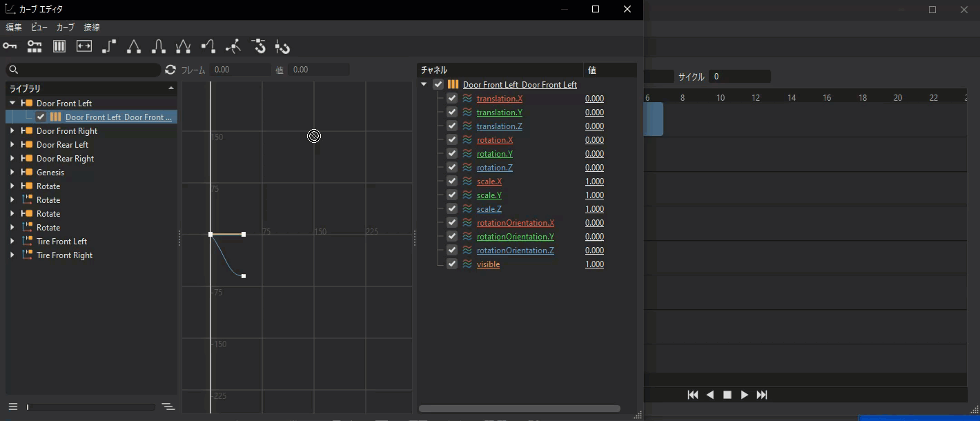
Task: Expand the Genesis folder
Action: click(12, 173)
